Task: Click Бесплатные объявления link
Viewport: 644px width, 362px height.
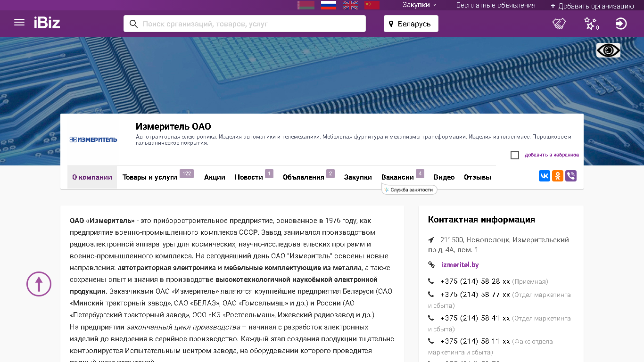Action: 495,5
